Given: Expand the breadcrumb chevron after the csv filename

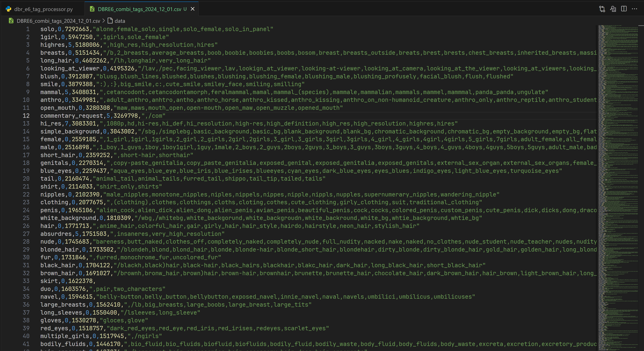Looking at the screenshot, I should (104, 21).
